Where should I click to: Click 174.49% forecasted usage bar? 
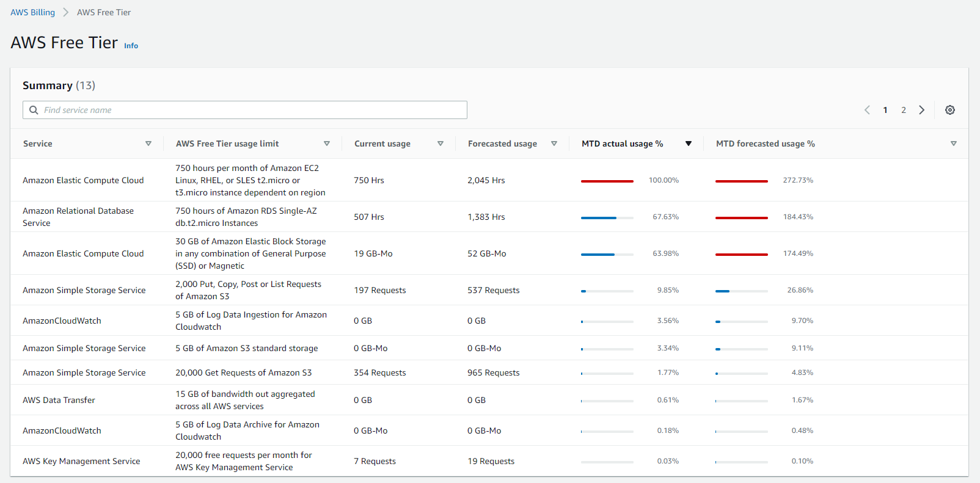click(x=742, y=255)
